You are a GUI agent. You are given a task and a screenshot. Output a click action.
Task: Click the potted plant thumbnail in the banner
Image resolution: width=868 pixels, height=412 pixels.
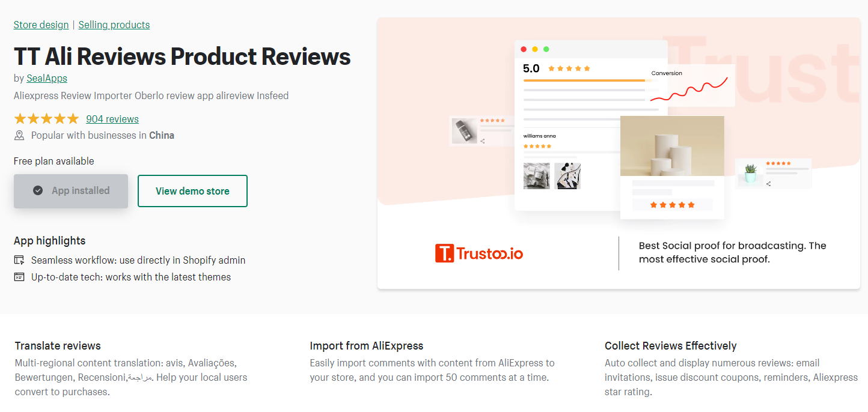pos(750,173)
